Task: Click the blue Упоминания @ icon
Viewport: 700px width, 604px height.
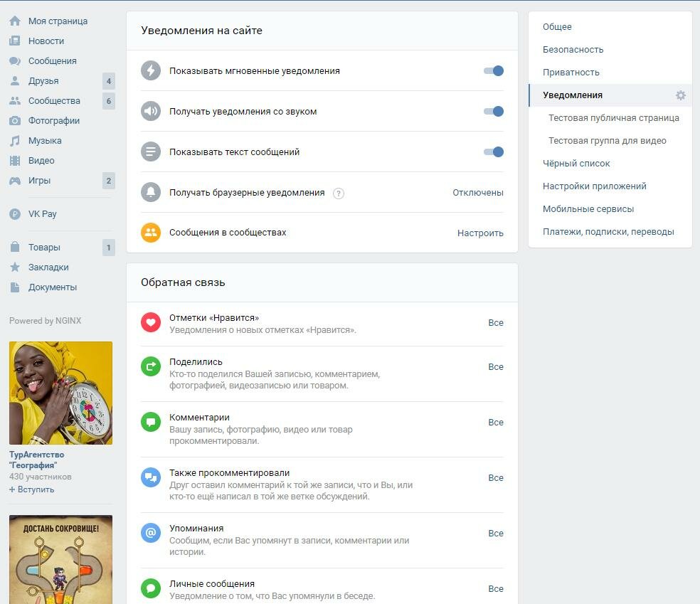Action: pos(151,534)
